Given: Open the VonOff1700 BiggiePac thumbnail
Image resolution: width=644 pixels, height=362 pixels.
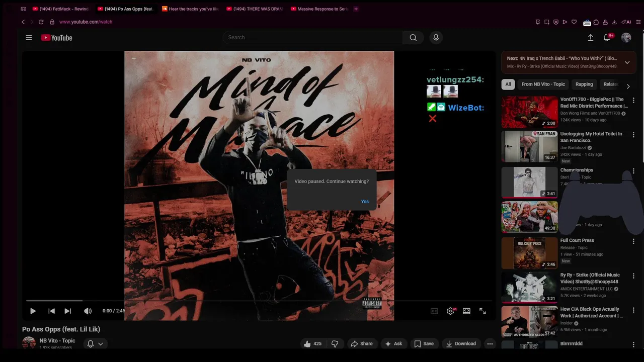Looking at the screenshot, I should click(x=529, y=112).
